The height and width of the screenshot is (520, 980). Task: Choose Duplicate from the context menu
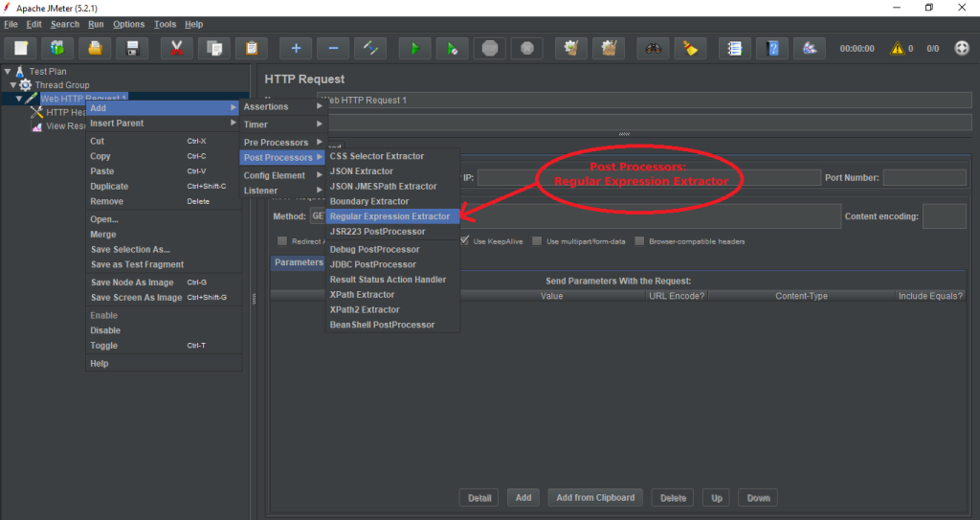(x=109, y=187)
